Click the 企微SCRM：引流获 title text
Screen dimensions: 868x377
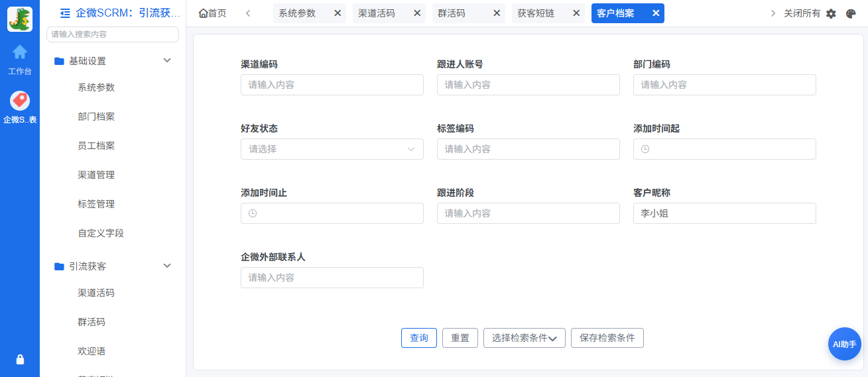pos(128,13)
